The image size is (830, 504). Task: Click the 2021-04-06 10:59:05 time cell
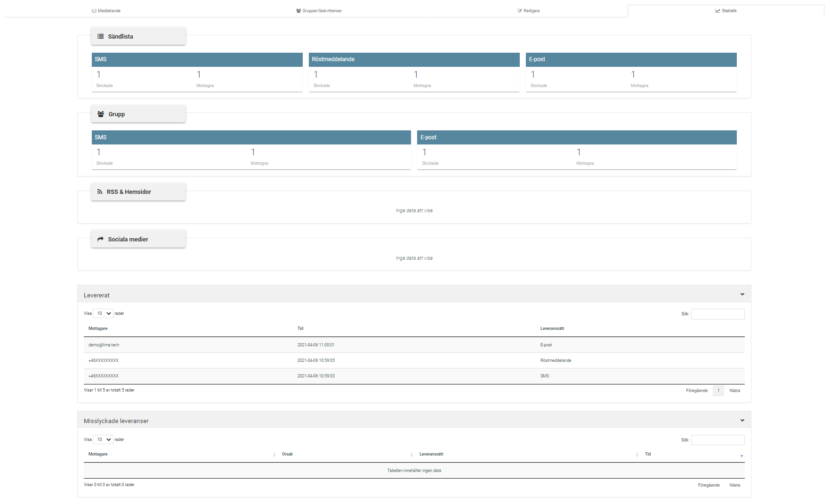[316, 360]
